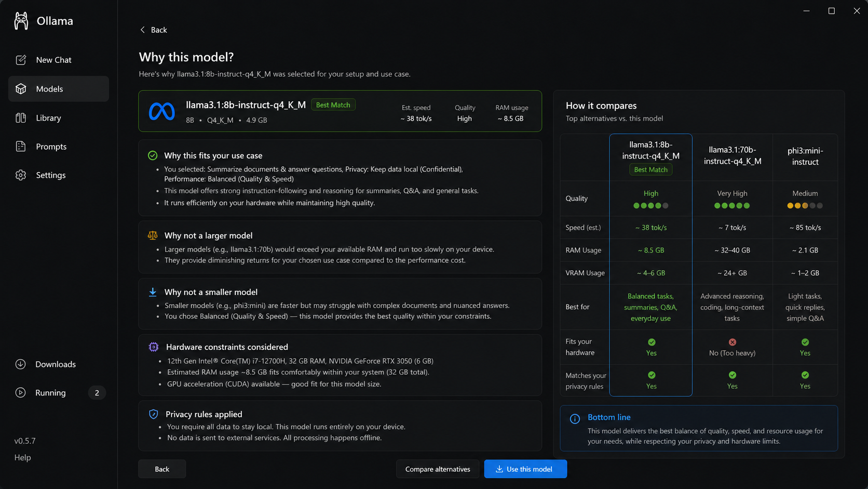Click the Use this model button
The image size is (868, 489).
tap(525, 469)
